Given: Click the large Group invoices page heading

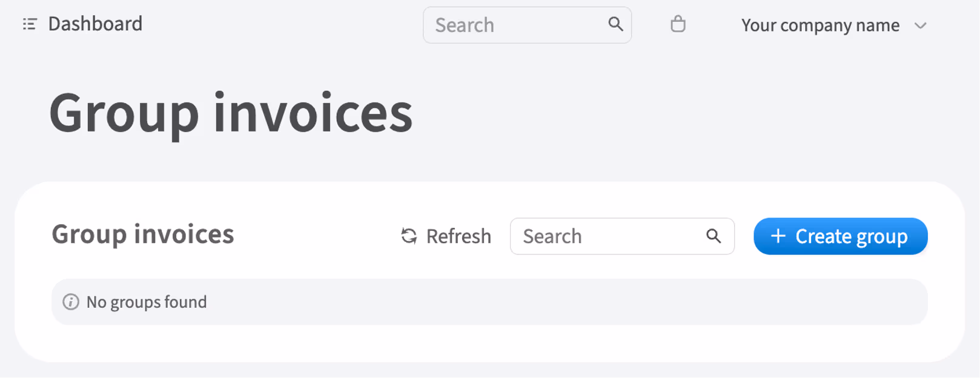Looking at the screenshot, I should (x=231, y=113).
